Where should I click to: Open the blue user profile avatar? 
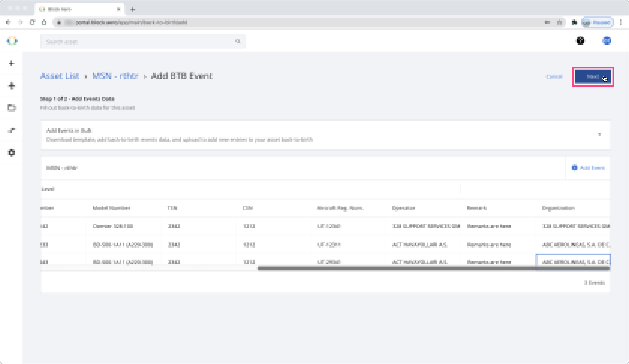[607, 41]
